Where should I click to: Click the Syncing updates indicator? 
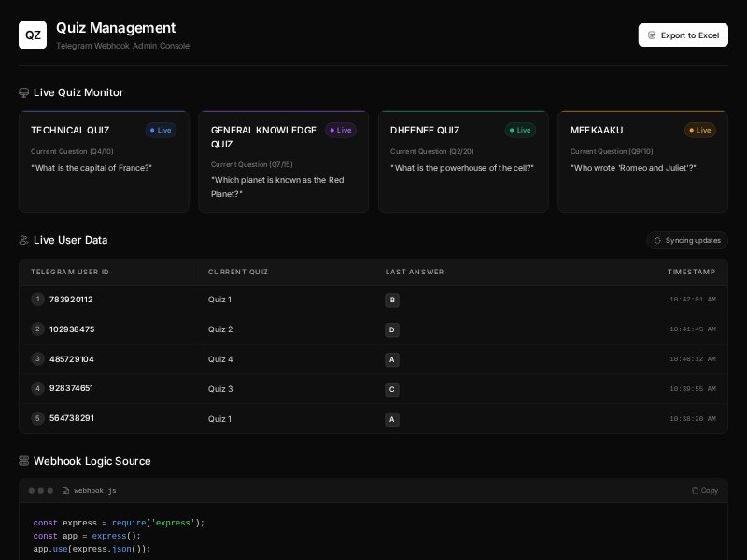pyautogui.click(x=687, y=240)
